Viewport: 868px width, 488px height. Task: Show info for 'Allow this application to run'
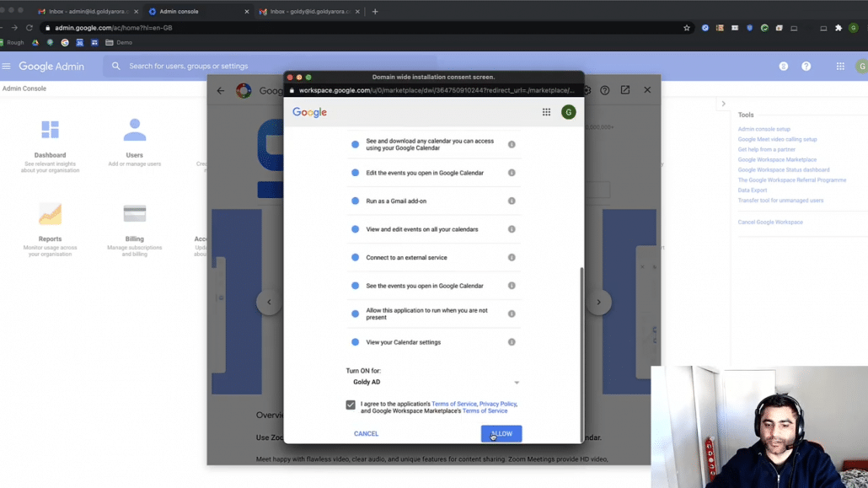coord(512,314)
